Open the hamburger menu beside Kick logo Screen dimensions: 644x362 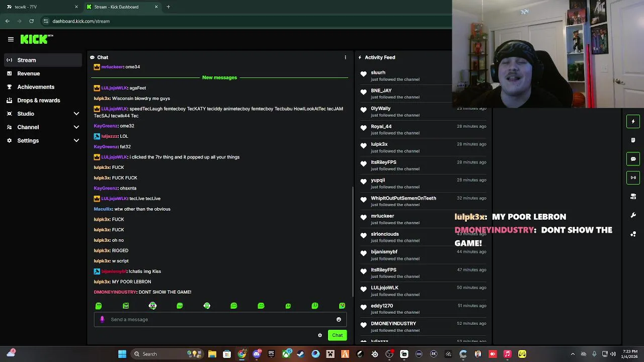point(11,39)
